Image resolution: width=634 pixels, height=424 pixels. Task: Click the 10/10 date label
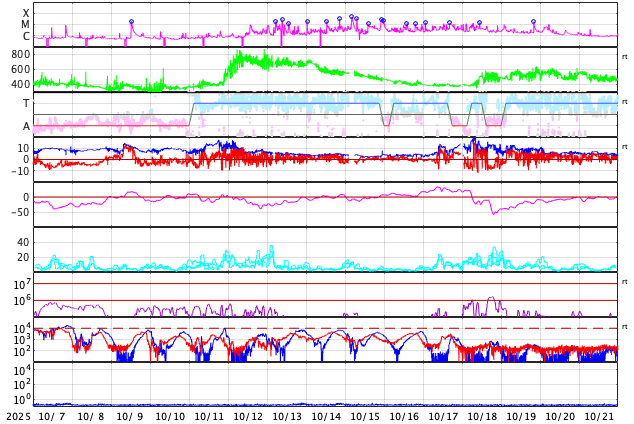170,417
